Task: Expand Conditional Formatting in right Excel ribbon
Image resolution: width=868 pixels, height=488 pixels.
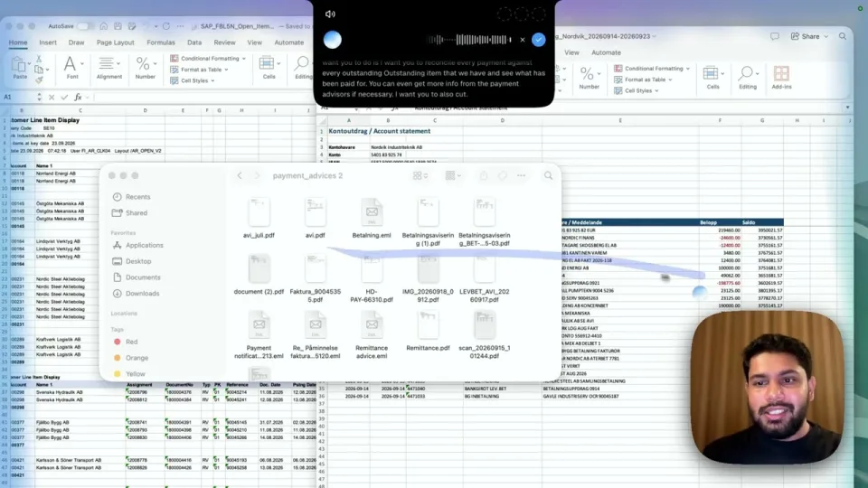Action: click(652, 69)
